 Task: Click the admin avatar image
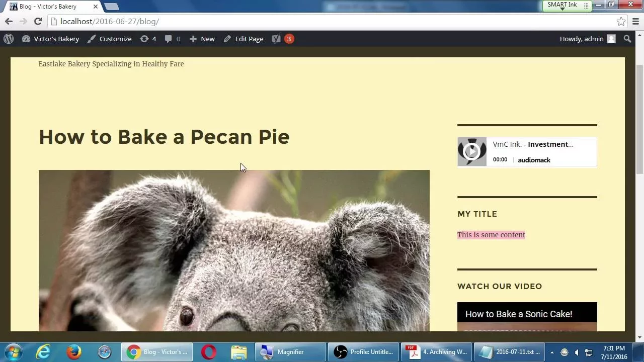pyautogui.click(x=611, y=39)
